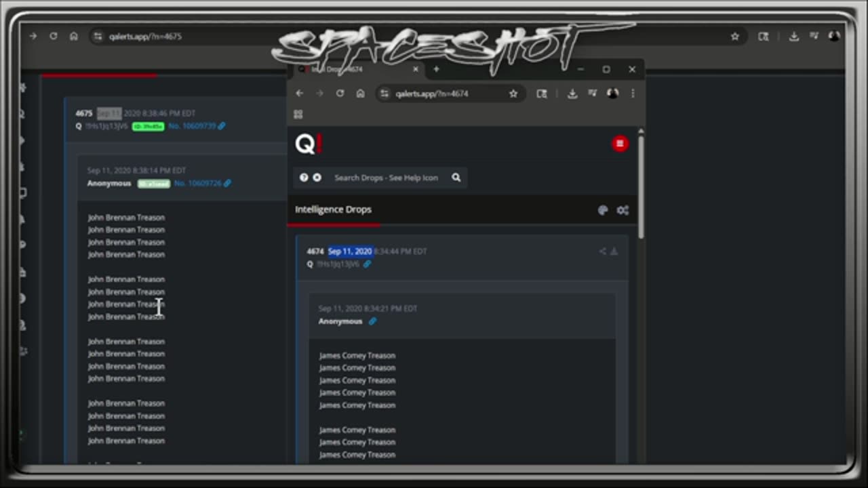Screen dimensions: 868x488
Task: Copy link icon beside No. 10609739
Action: point(222,126)
